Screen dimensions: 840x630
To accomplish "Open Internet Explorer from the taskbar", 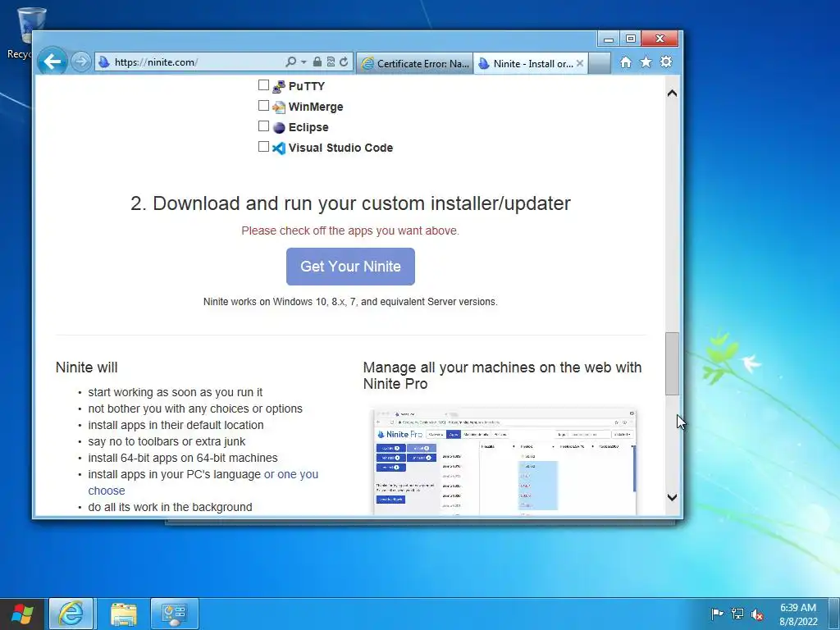I will [x=71, y=614].
